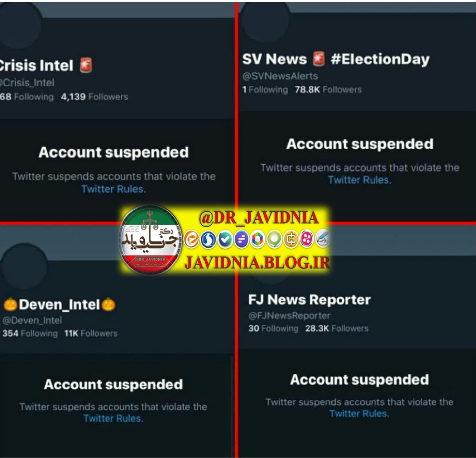The width and height of the screenshot is (476, 458).
Task: Open Twitter Rules link under FJ News Reporter
Action: click(359, 414)
